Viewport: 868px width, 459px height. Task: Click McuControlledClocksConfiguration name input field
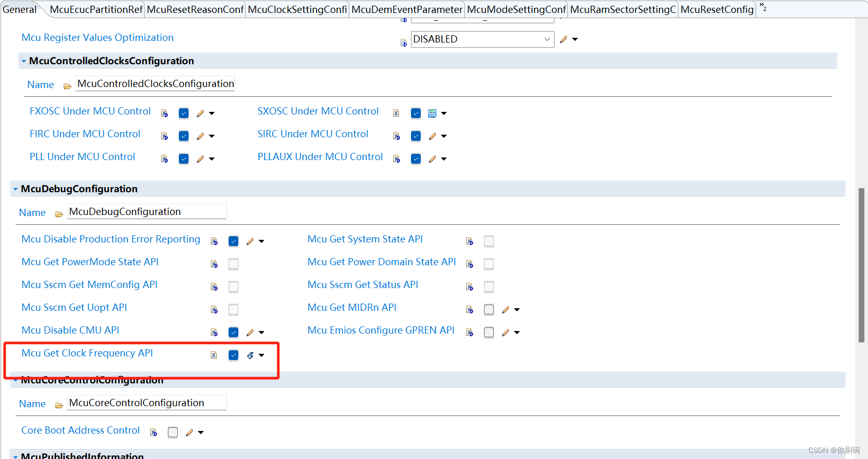[155, 84]
